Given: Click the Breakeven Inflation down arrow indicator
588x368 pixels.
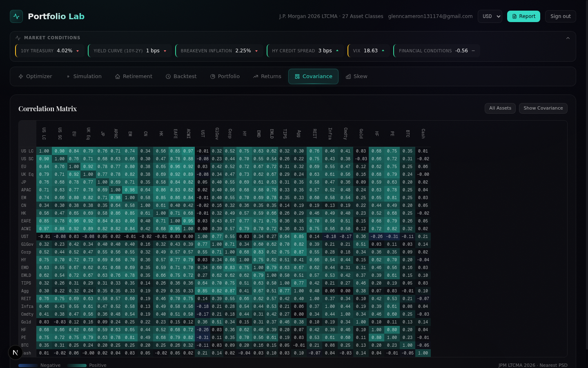Looking at the screenshot, I should [x=256, y=51].
